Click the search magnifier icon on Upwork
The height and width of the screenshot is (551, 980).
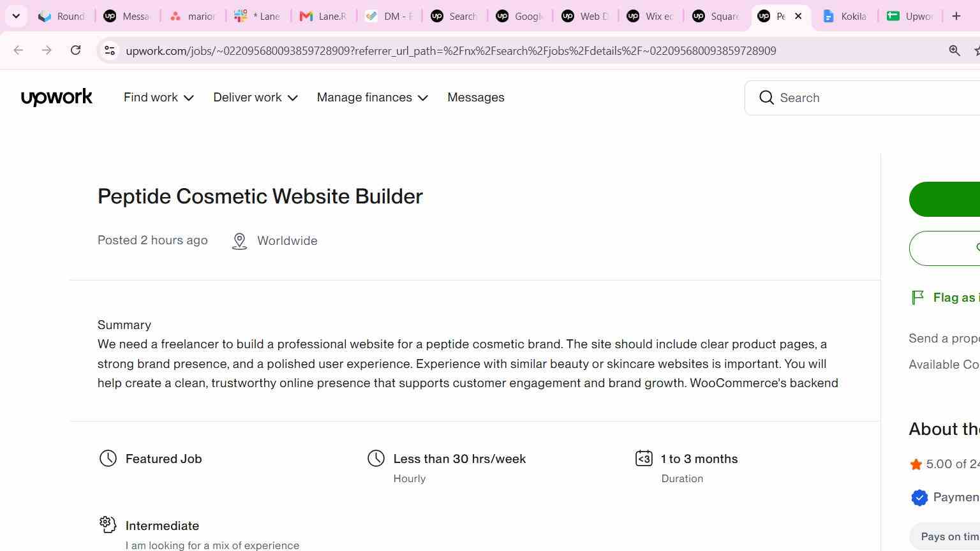[x=766, y=98]
